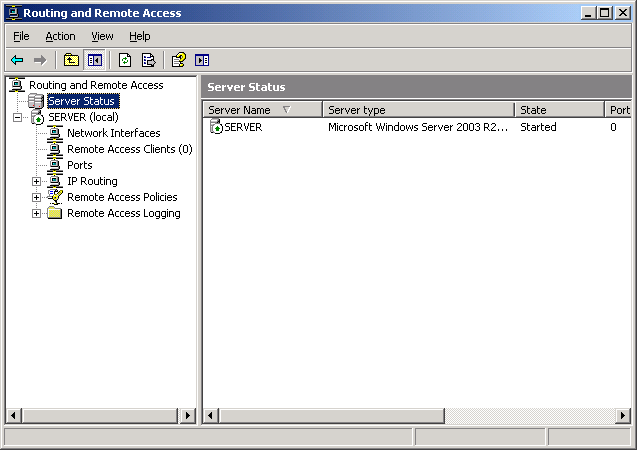The width and height of the screenshot is (637, 450).
Task: Click 'Microsoft Windows Server 2003 R2...' cell
Action: point(418,127)
